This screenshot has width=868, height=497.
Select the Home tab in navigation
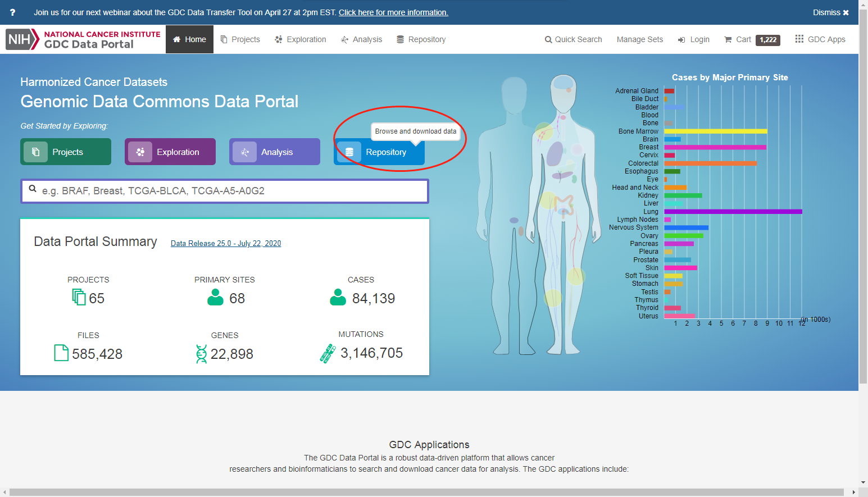pos(189,39)
